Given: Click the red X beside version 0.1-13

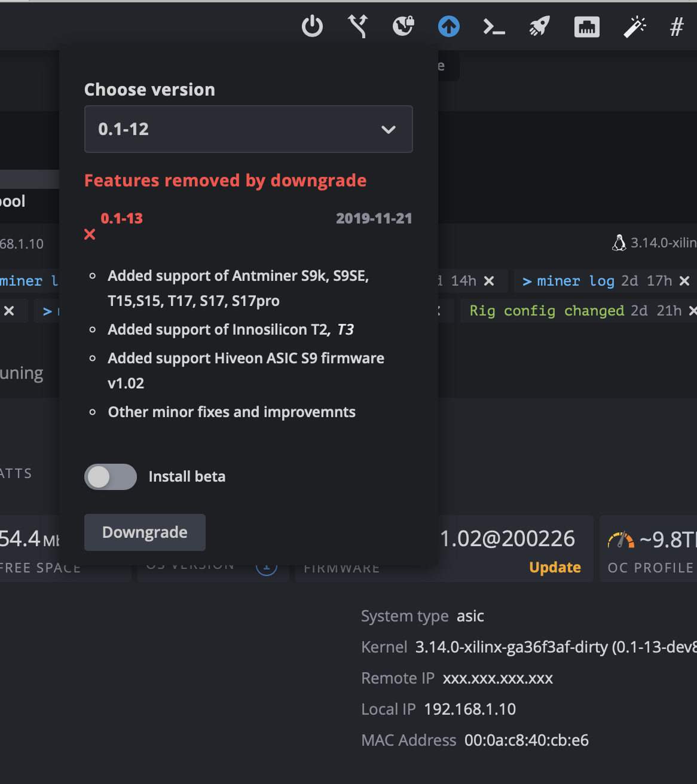Looking at the screenshot, I should 90,234.
